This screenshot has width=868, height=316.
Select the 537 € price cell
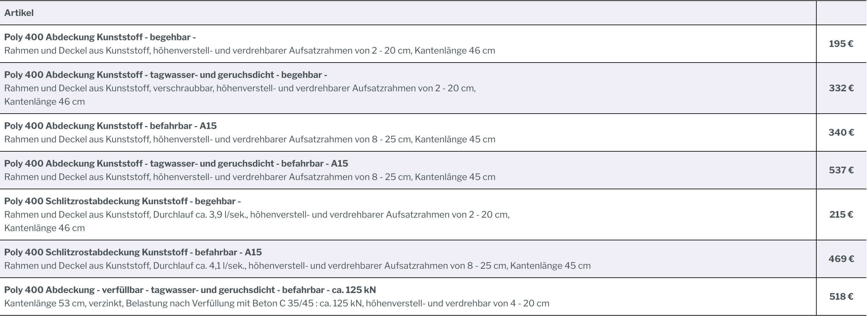(x=841, y=170)
